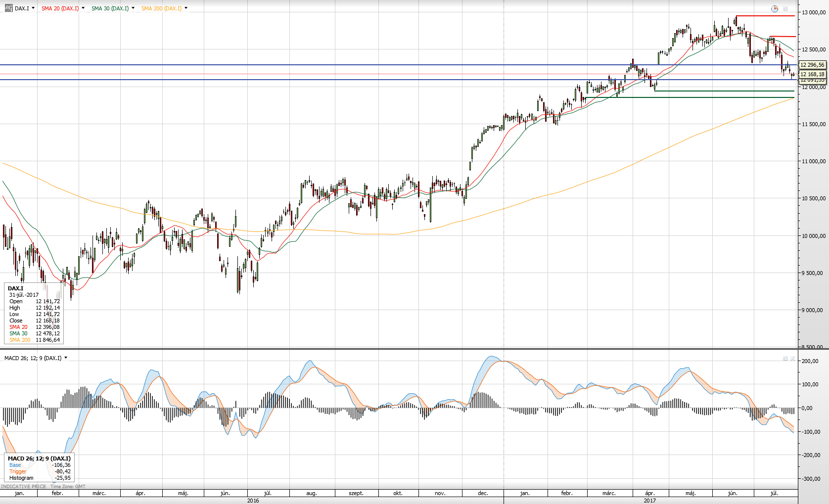Click the 11 000,00 price axis label
829x504 pixels.
(814, 161)
